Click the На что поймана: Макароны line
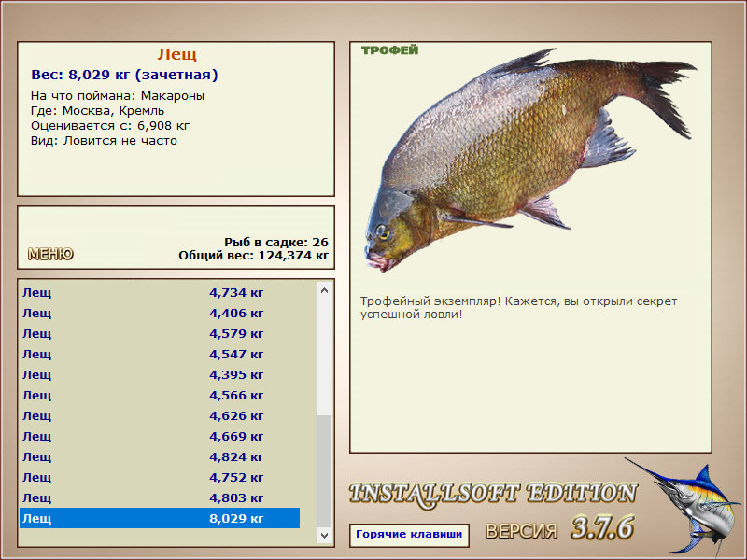 click(x=118, y=96)
